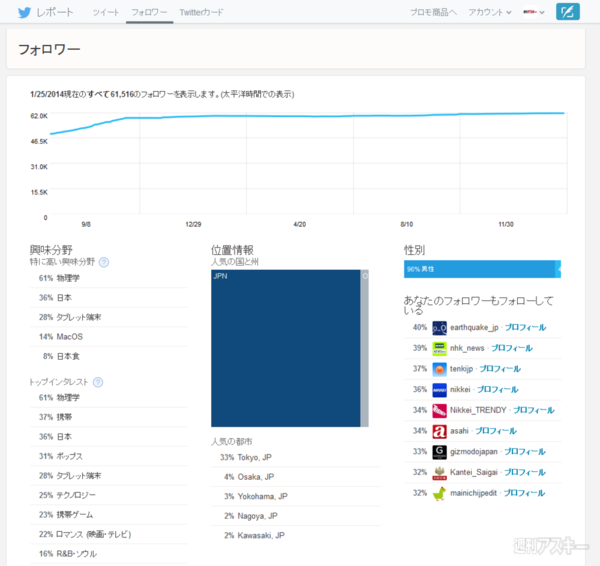Select the フォロワー tab
The image size is (600, 566).
point(149,12)
